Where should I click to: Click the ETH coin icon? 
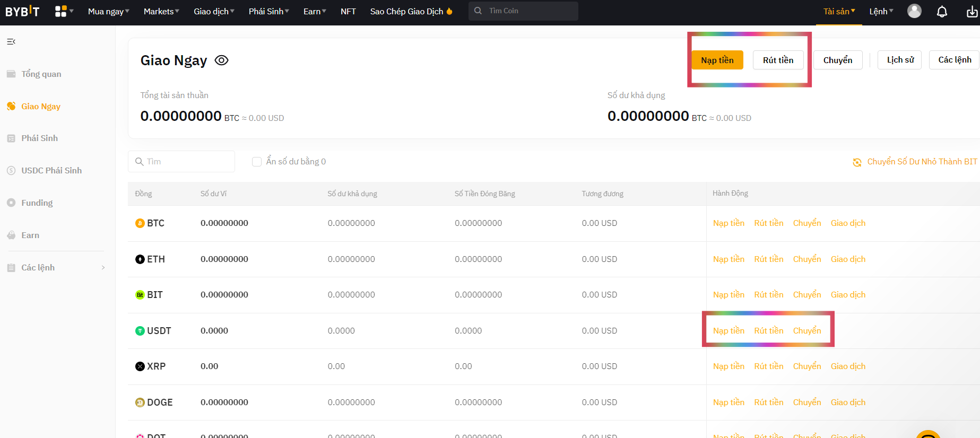(x=140, y=259)
